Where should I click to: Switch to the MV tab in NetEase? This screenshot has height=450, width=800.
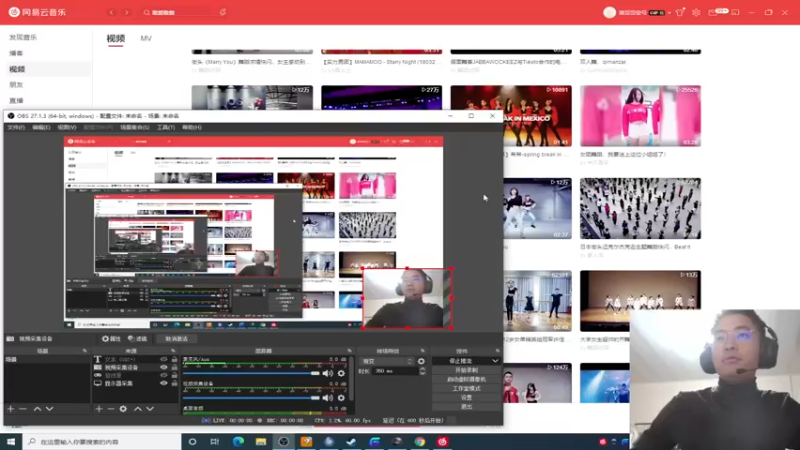coord(146,38)
